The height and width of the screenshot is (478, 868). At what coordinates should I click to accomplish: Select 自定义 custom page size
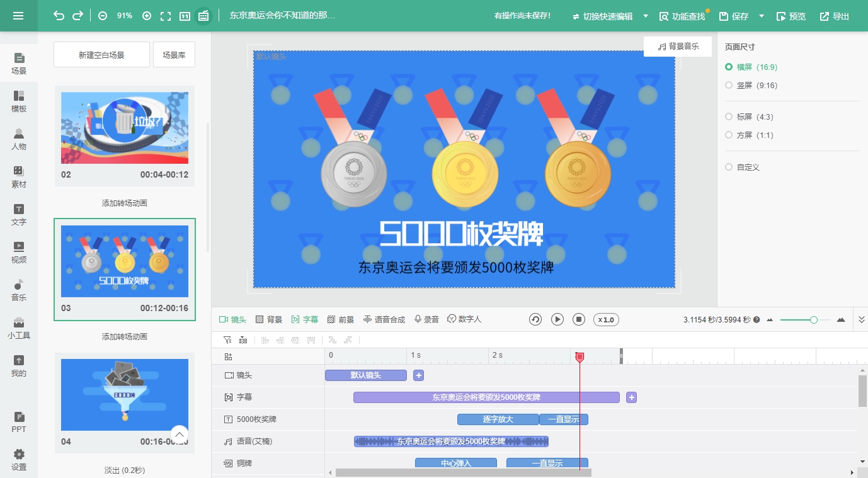tap(742, 167)
